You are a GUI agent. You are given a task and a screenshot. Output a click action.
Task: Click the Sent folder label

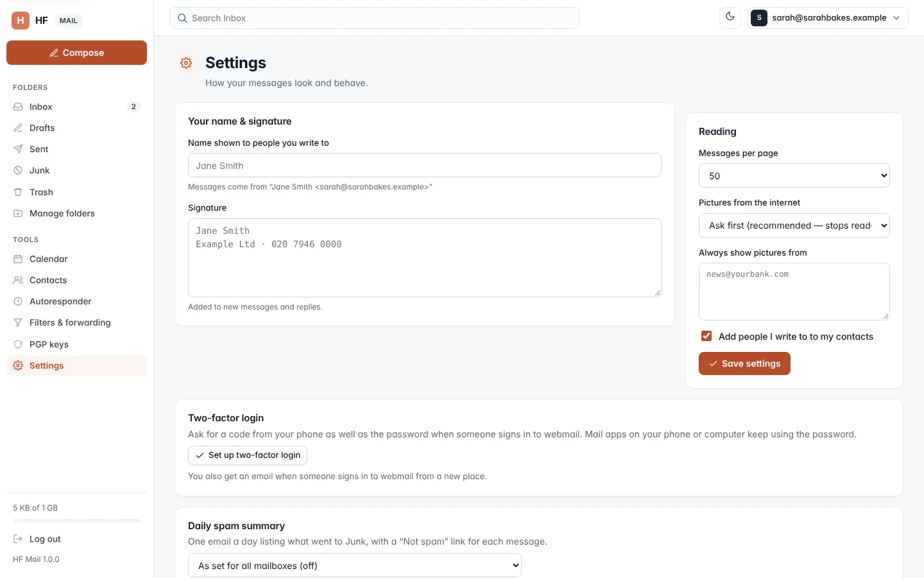[x=38, y=149]
